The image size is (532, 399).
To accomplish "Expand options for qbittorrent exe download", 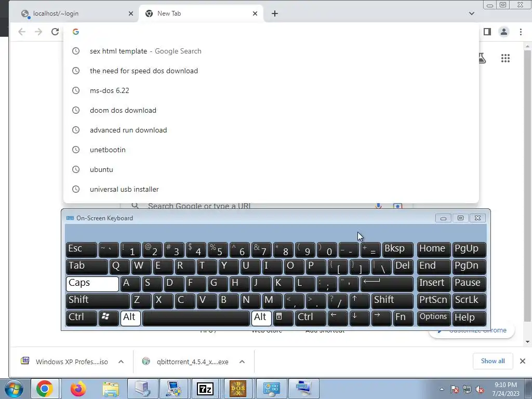I will (242, 362).
